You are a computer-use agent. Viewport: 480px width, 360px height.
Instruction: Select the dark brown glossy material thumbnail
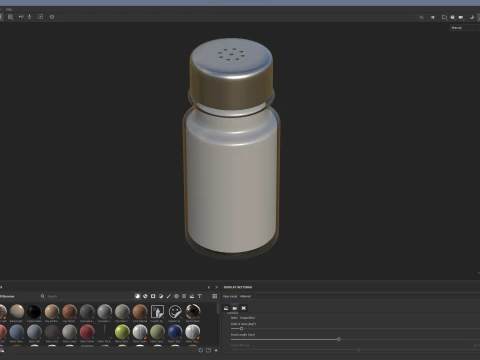point(193,312)
